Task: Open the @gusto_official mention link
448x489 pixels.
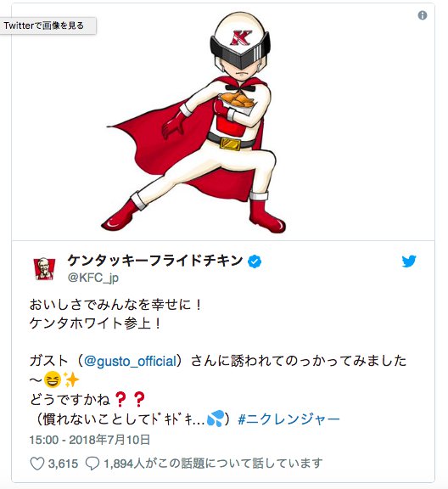Action: 130,361
